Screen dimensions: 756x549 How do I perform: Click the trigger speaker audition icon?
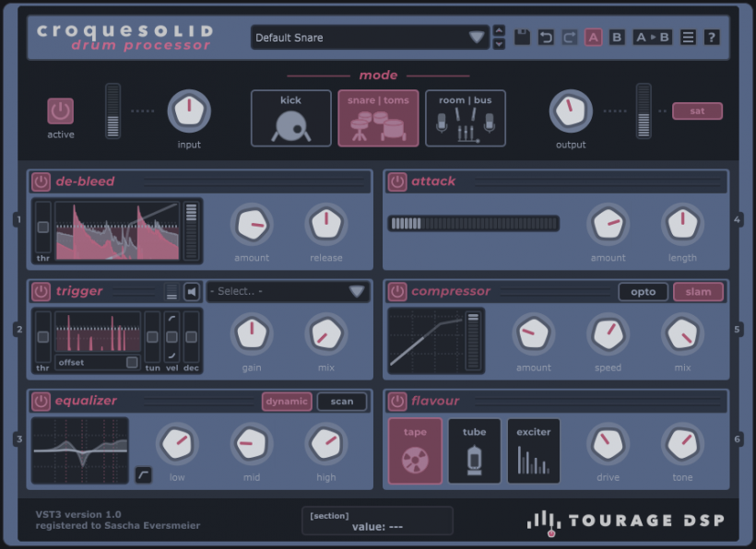tap(192, 291)
